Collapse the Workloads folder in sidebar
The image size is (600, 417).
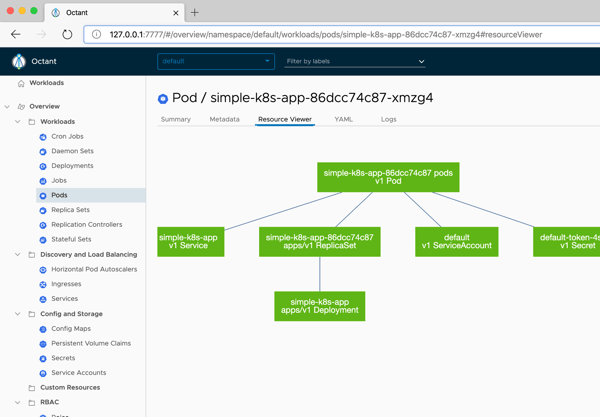[18, 122]
